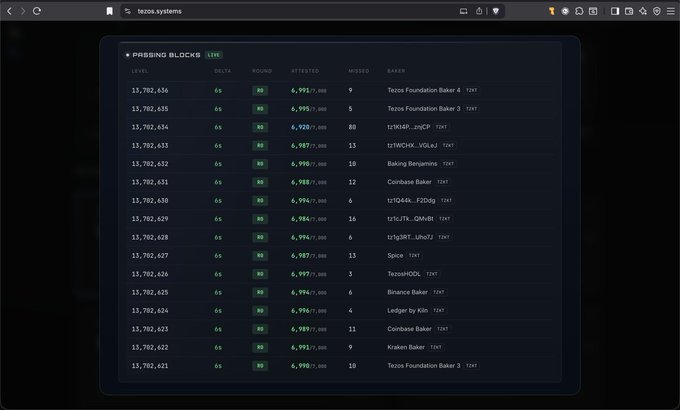Click 6s delta on row 13,702,632

click(x=218, y=164)
